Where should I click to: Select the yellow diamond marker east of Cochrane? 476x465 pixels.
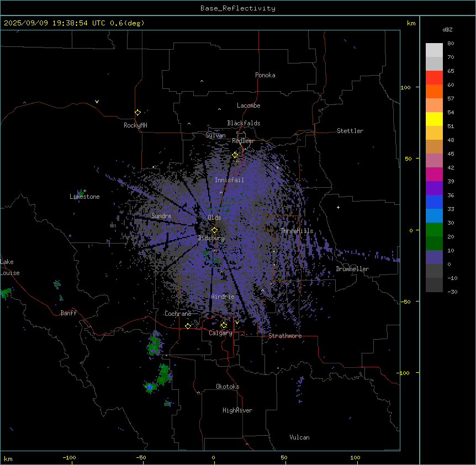click(188, 326)
